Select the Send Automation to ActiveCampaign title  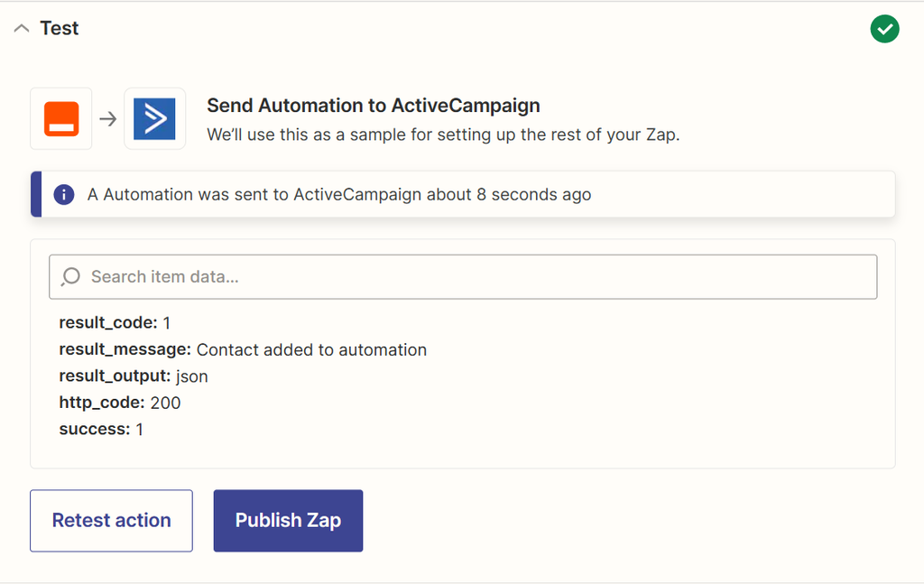pyautogui.click(x=373, y=106)
